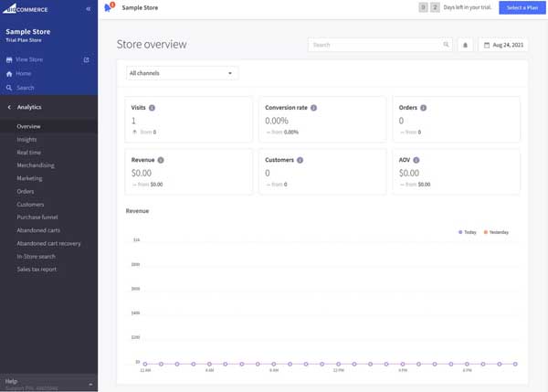The height and width of the screenshot is (392, 548).
Task: Click the AOV value $0.00
Action: (x=409, y=173)
